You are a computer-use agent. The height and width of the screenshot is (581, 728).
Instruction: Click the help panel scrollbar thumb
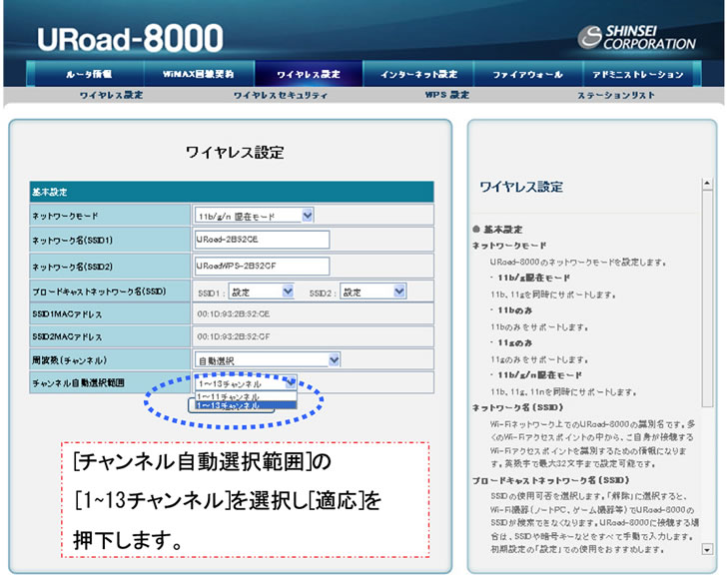(707, 297)
